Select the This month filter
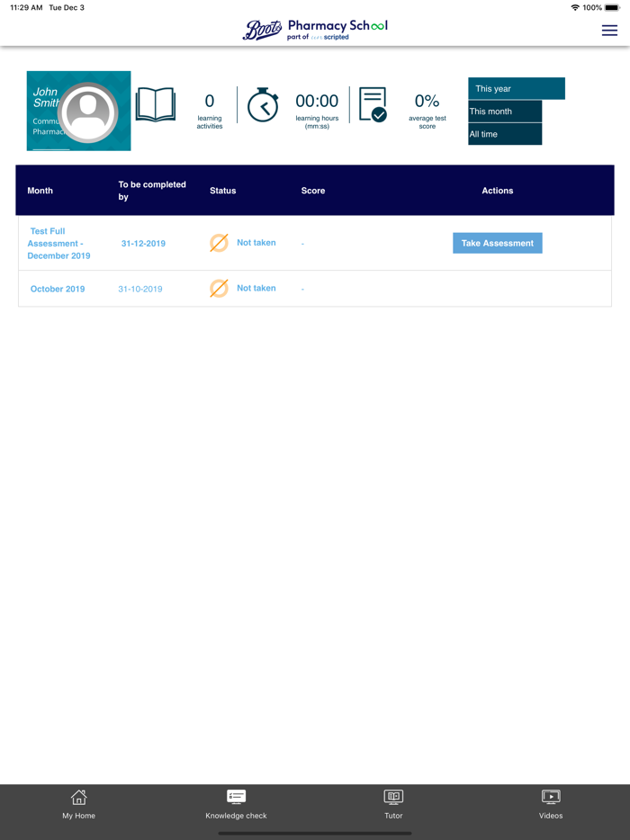630x840 pixels. [505, 112]
